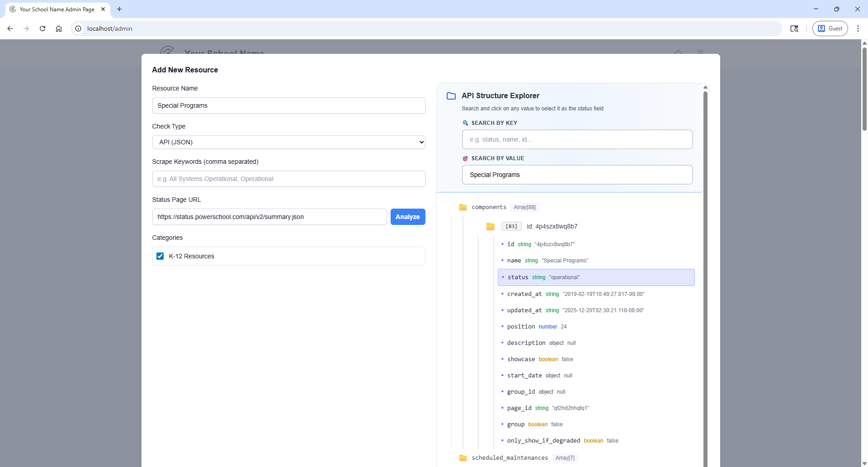Open the browser three-dot menu
868x467 pixels.
point(858,29)
